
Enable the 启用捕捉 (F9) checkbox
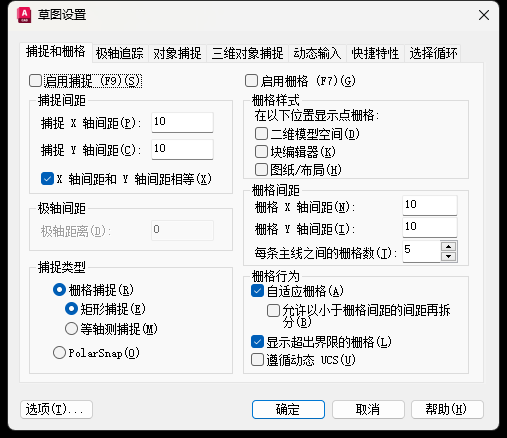click(x=35, y=81)
